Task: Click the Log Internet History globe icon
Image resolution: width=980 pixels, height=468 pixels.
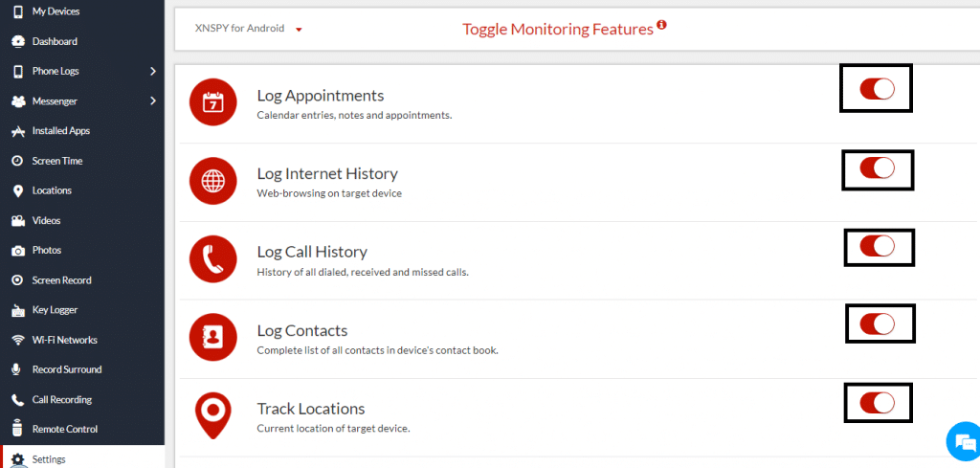Action: tap(213, 181)
